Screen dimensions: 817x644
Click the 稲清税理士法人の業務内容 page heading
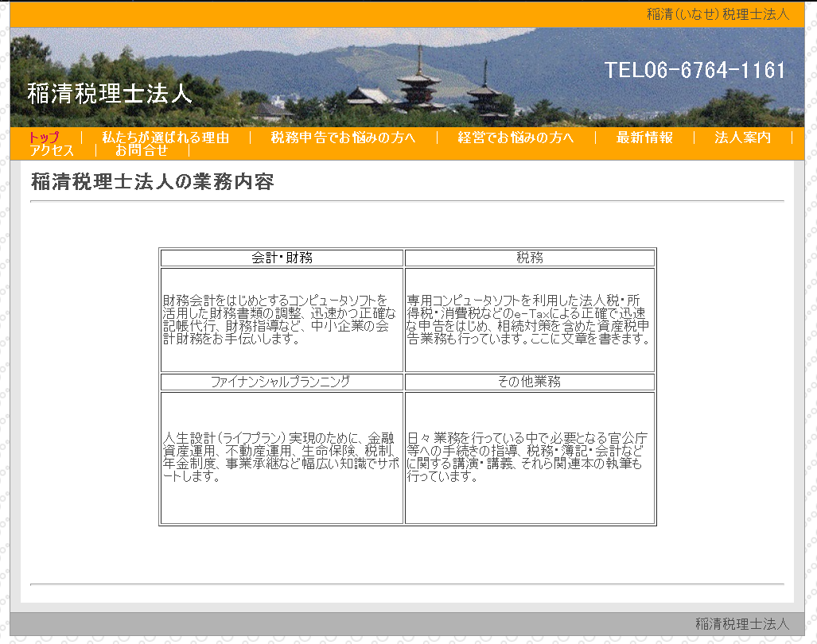pos(153,182)
